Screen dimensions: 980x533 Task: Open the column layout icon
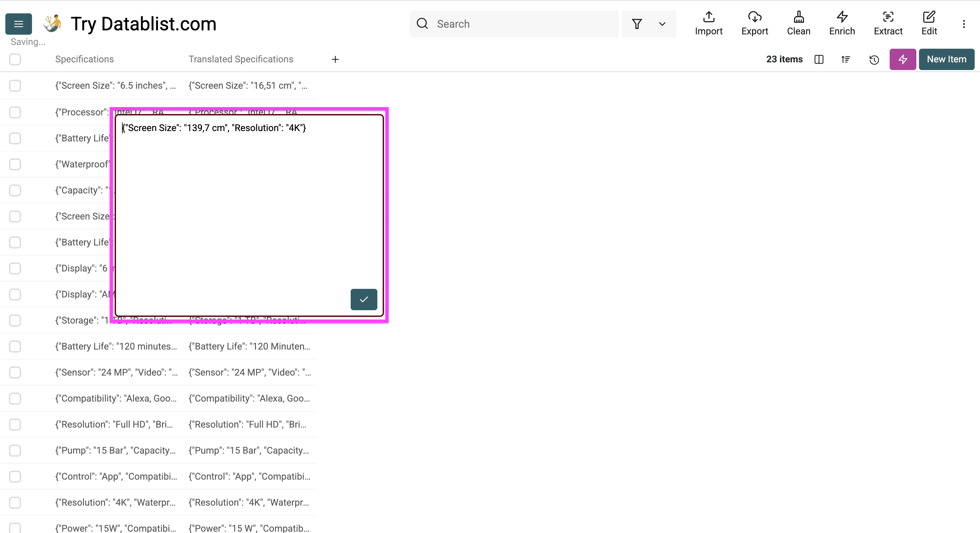pyautogui.click(x=819, y=59)
